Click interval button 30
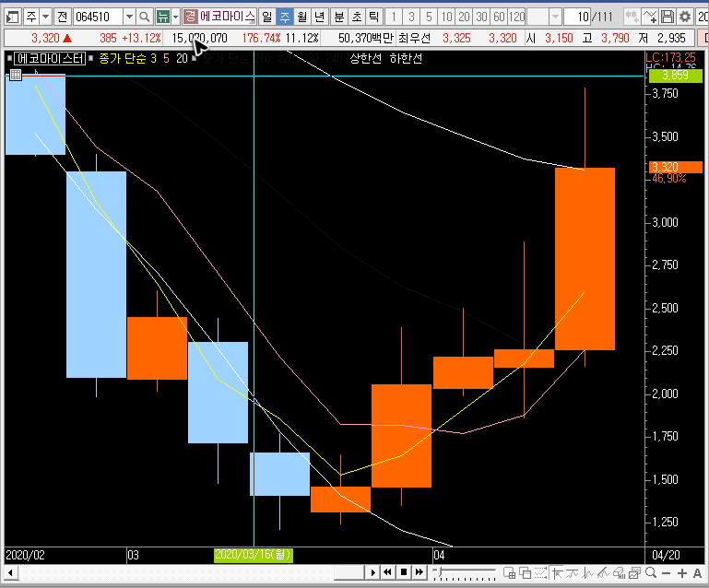This screenshot has height=588, width=709. [481, 18]
